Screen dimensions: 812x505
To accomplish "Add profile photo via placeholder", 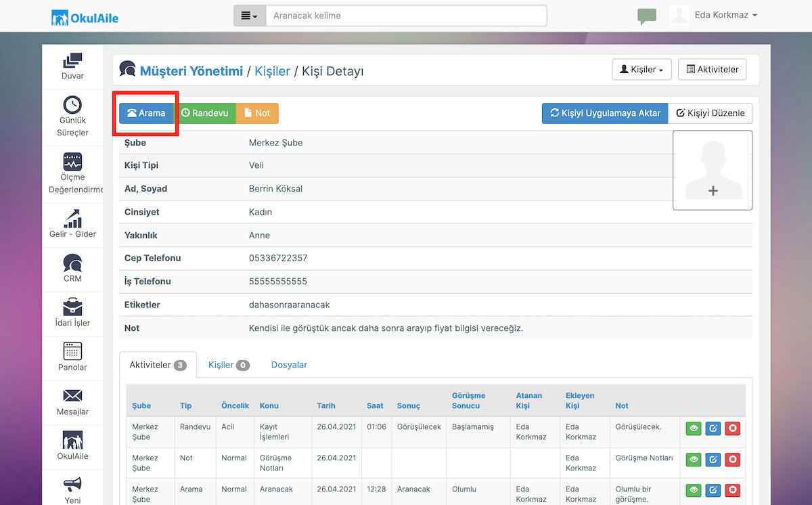I will (713, 170).
